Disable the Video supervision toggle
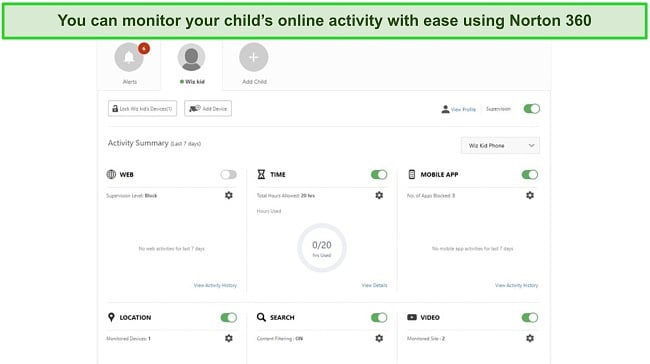The image size is (650, 364). click(x=530, y=318)
